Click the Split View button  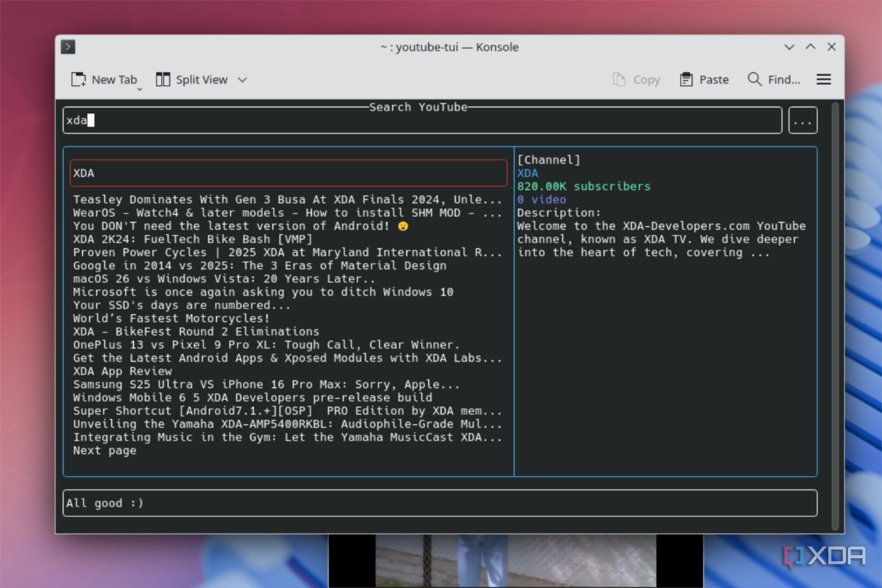[192, 79]
